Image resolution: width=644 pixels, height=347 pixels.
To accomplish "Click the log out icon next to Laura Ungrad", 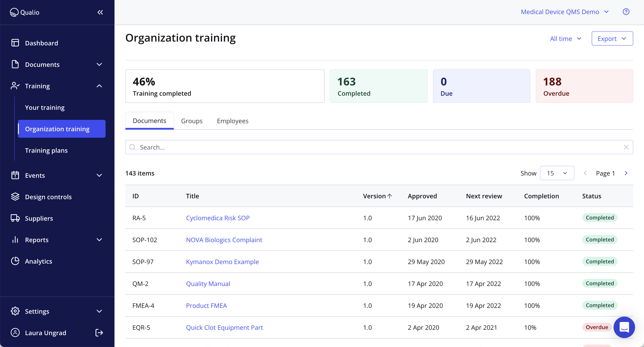I will coord(99,333).
